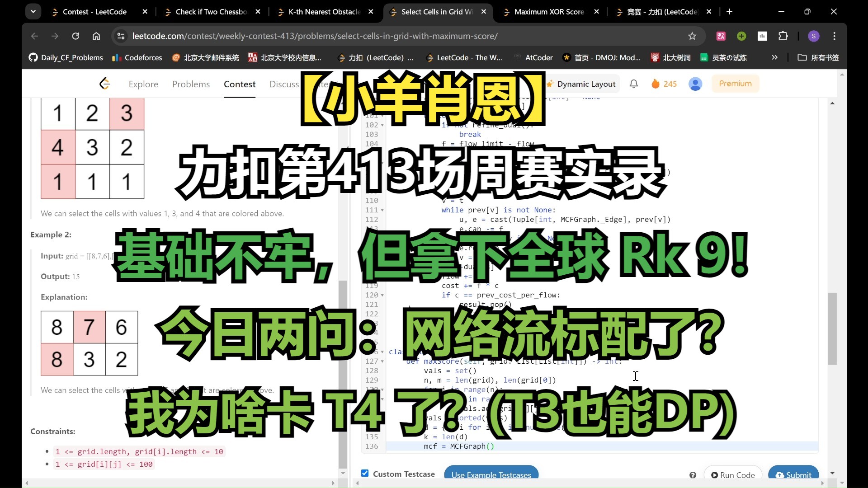Open 灵茶の试炼 bookmark
This screenshot has height=488, width=868.
(723, 57)
